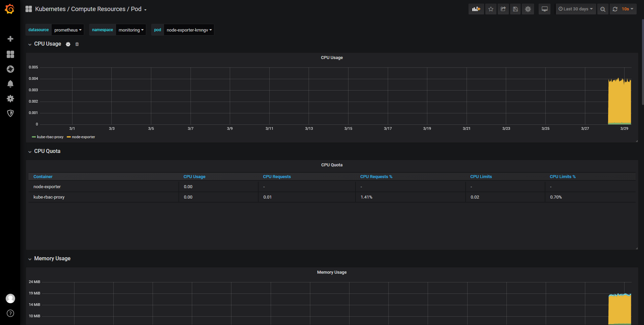This screenshot has height=325, width=644.
Task: Cycle view mode with the monitor icon
Action: tap(545, 9)
